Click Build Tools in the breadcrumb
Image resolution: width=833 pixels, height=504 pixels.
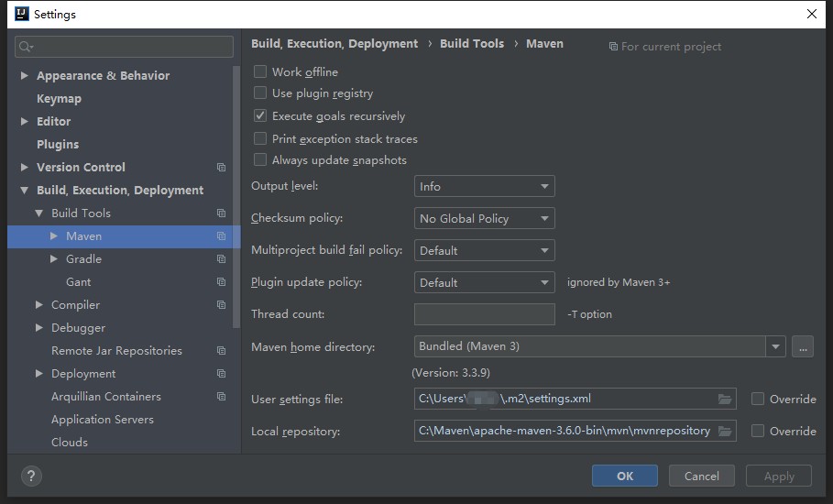tap(472, 44)
